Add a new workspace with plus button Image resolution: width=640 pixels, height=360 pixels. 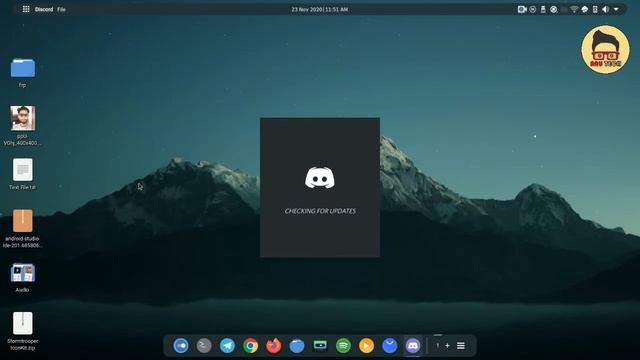coord(447,346)
